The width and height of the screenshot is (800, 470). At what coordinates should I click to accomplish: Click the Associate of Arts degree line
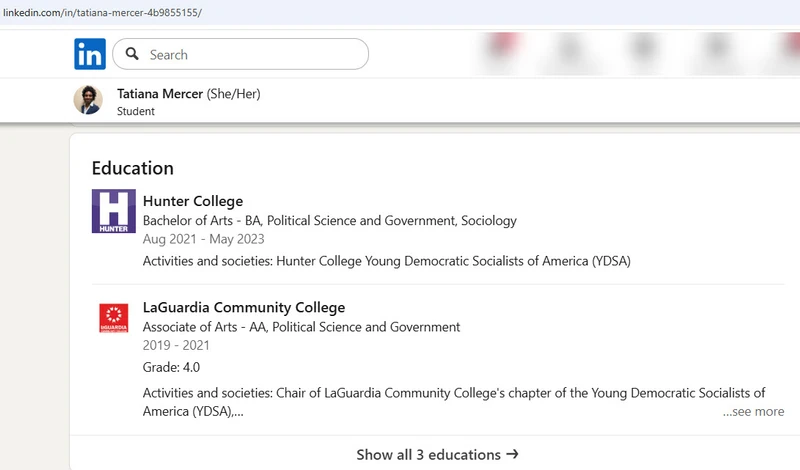click(301, 327)
